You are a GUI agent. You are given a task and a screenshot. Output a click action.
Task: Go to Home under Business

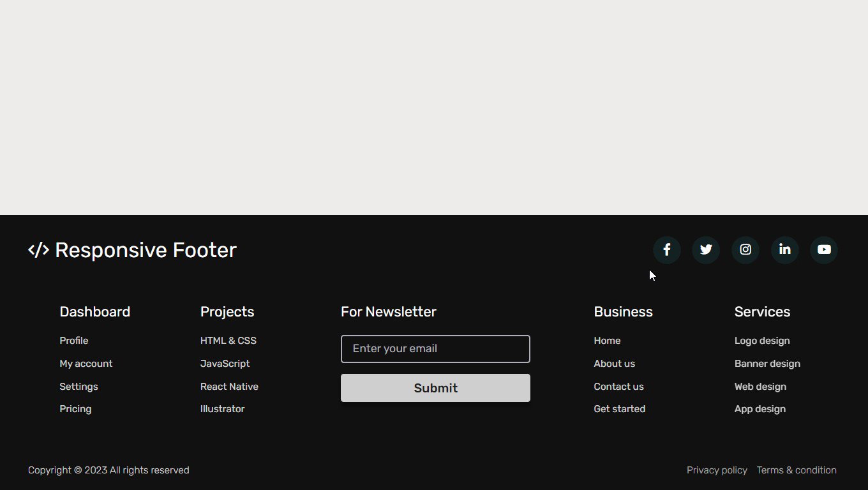click(607, 341)
